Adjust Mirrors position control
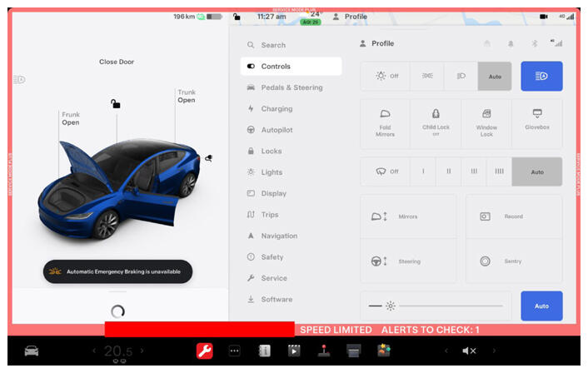Screen dimensions: 588x373 [x=408, y=216]
